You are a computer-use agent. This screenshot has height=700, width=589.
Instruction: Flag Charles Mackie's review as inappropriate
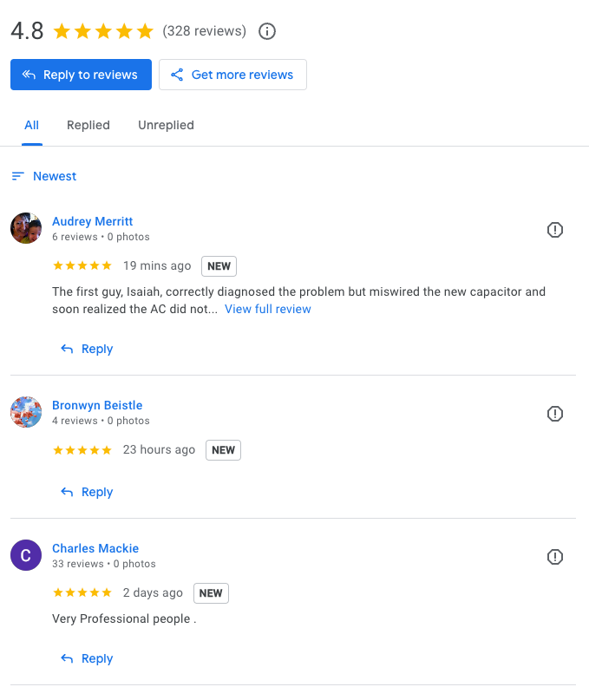pyautogui.click(x=555, y=557)
